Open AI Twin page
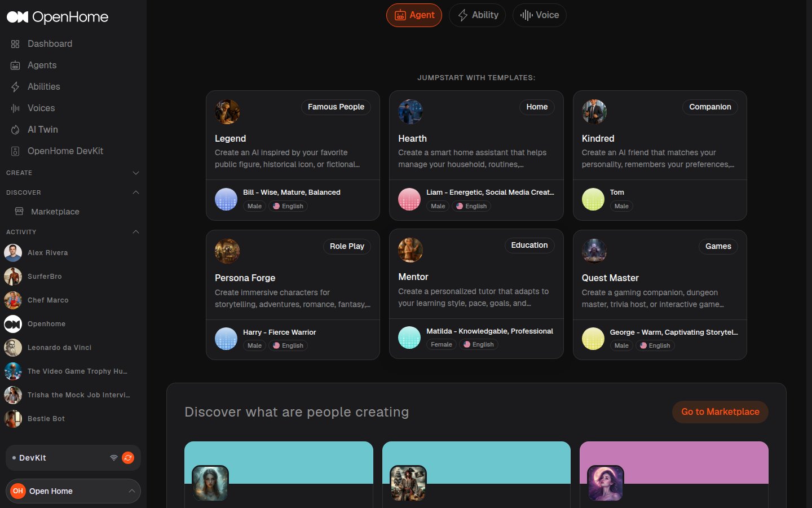Image resolution: width=812 pixels, height=508 pixels. (x=43, y=129)
